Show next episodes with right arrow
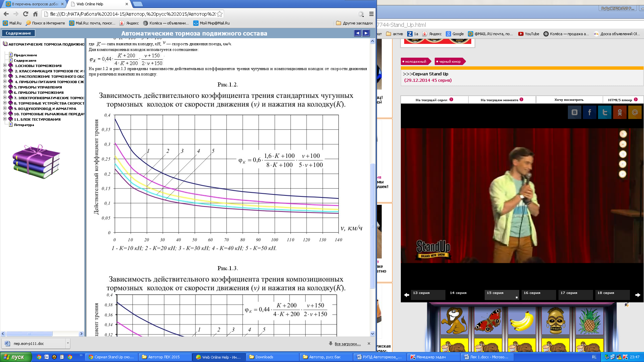Viewport: 644px width, 362px height. click(638, 295)
